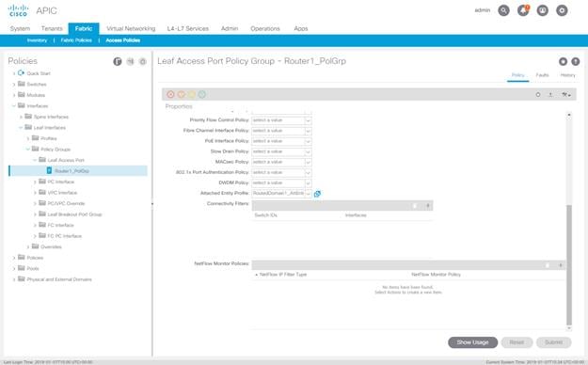Select PC/VPC Override tree item
Screen dimensions: 588x365
tap(66, 203)
